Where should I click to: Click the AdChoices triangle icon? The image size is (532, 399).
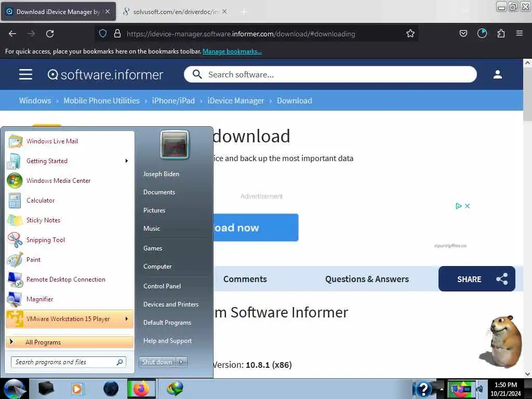458,206
